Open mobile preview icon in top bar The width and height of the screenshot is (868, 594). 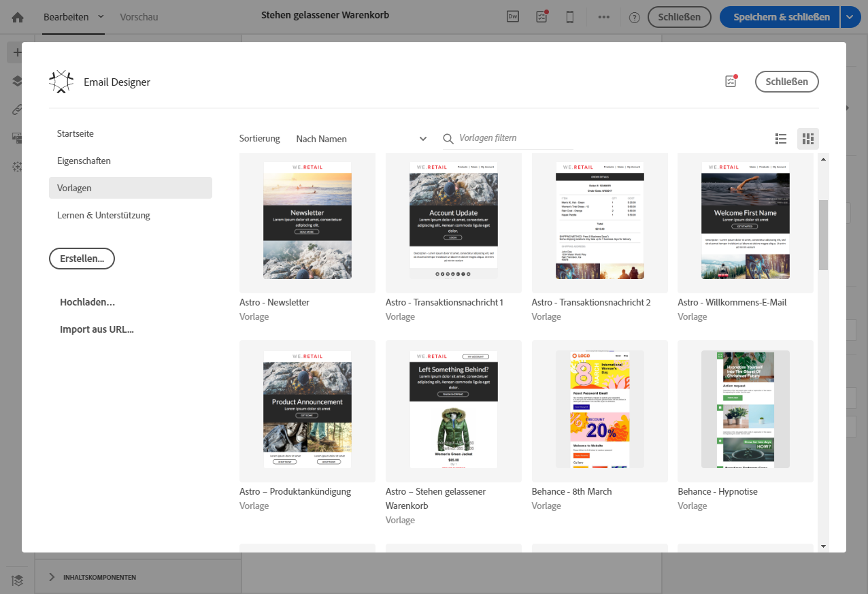point(570,17)
